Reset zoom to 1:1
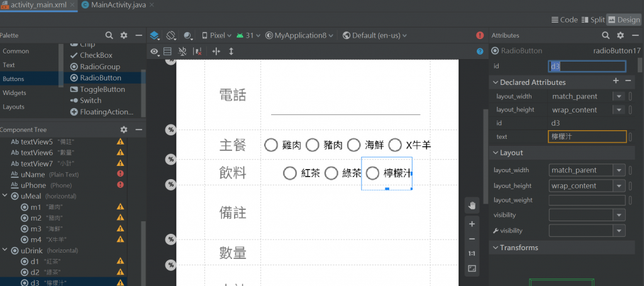Viewport: 644px width, 286px height. pyautogui.click(x=472, y=253)
